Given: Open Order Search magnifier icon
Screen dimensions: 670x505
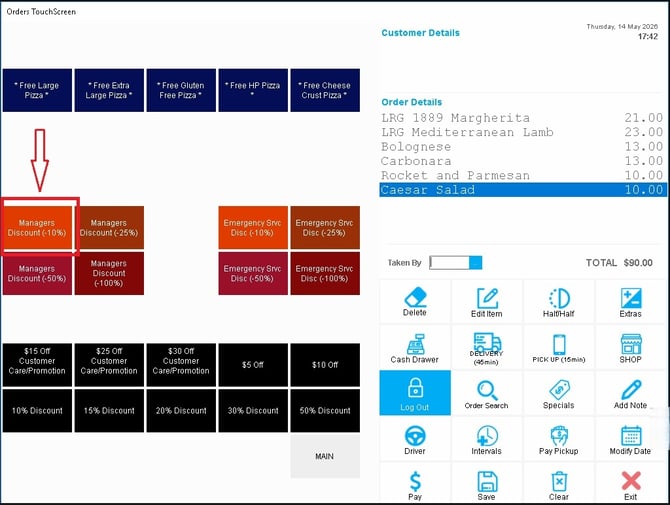Looking at the screenshot, I should [x=487, y=390].
